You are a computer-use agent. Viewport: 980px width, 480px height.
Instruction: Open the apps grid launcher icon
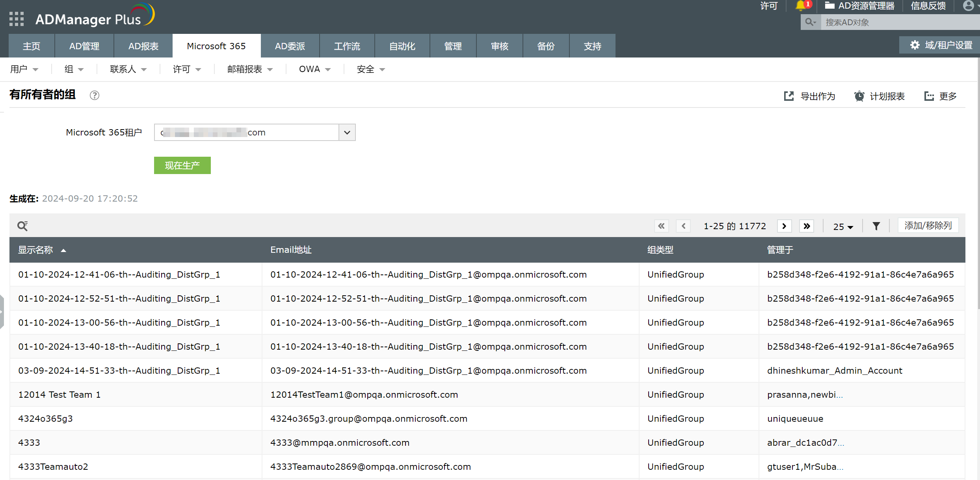(17, 19)
